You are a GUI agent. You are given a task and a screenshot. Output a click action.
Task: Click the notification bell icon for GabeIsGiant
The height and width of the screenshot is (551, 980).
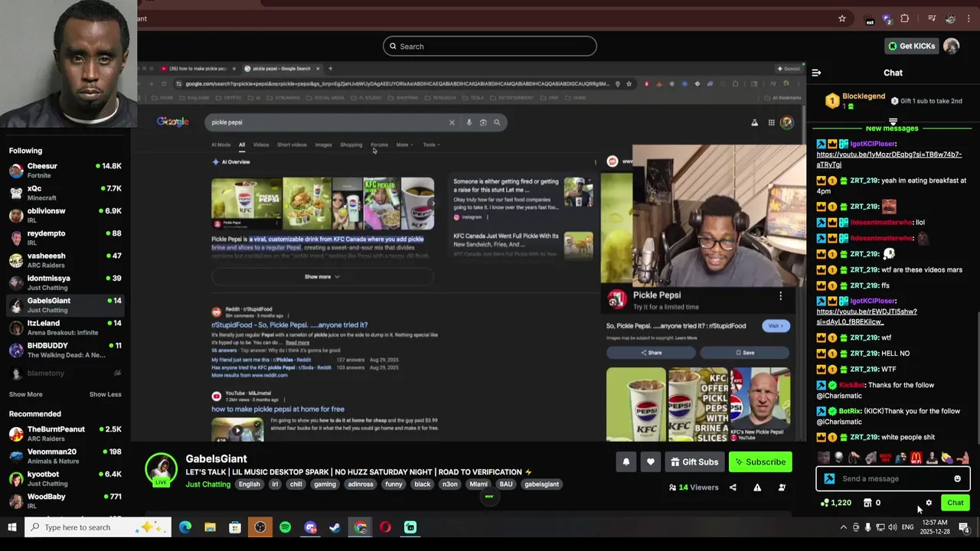click(626, 461)
